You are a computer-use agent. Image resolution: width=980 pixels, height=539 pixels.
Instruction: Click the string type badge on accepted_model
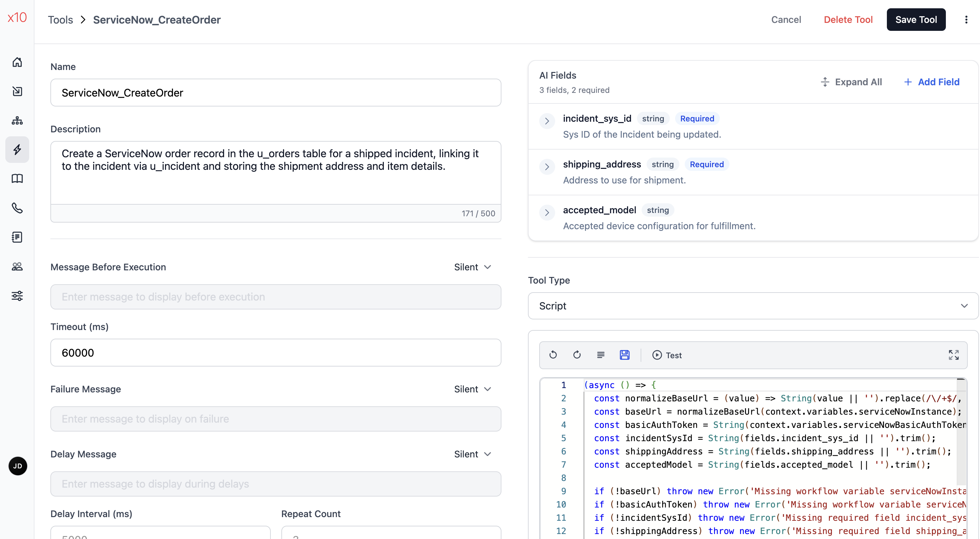[658, 210]
